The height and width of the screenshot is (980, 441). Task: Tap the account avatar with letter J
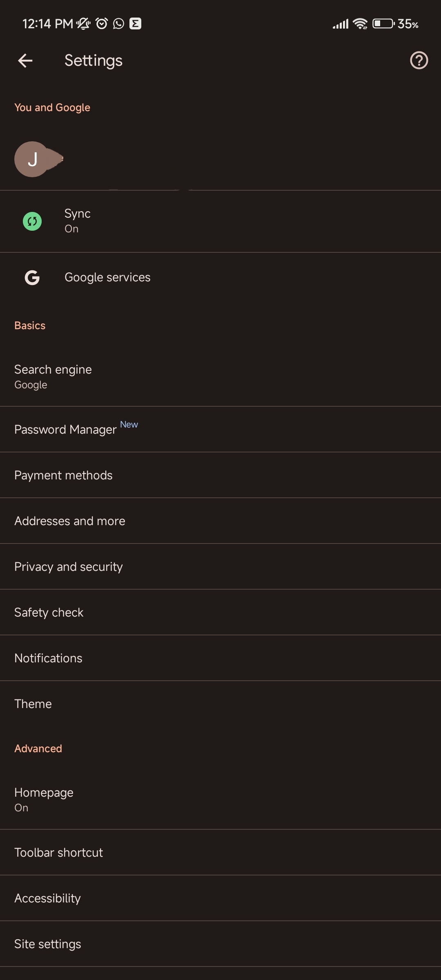(x=33, y=159)
